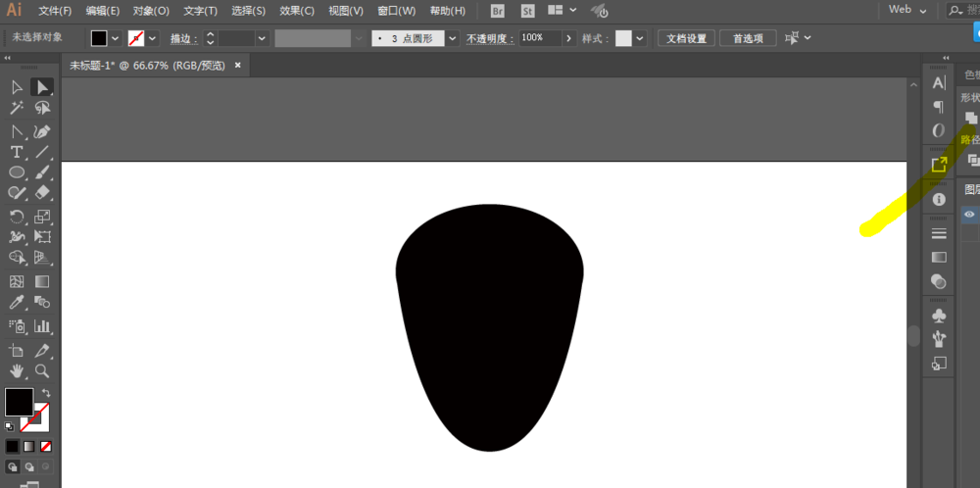
Task: Open the Bridge Br icon
Action: coord(498,11)
